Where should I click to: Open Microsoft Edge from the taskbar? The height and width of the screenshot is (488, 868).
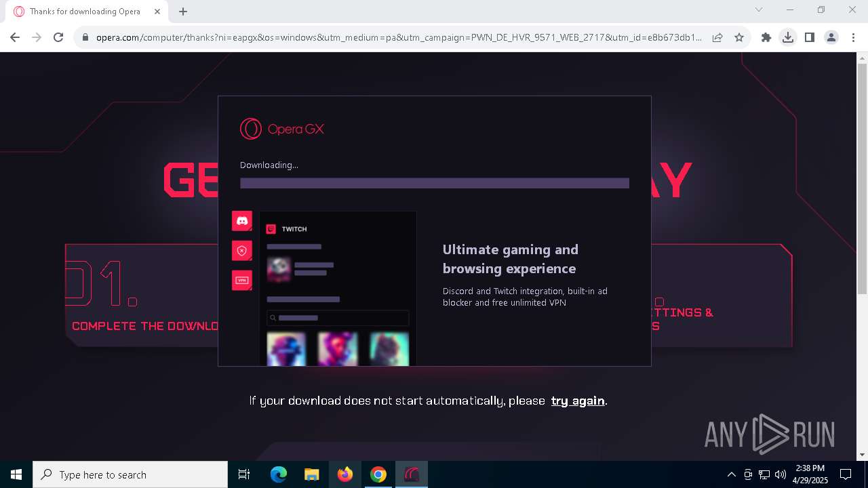(x=279, y=474)
